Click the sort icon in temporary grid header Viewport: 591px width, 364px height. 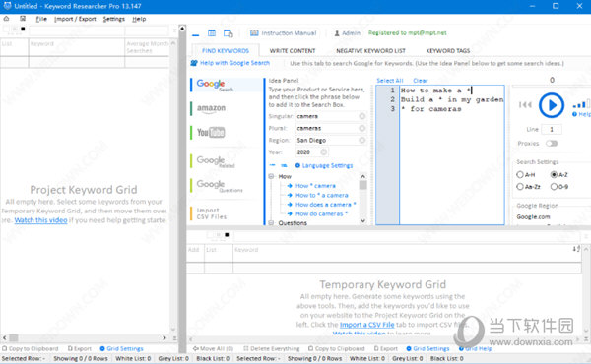click(576, 249)
